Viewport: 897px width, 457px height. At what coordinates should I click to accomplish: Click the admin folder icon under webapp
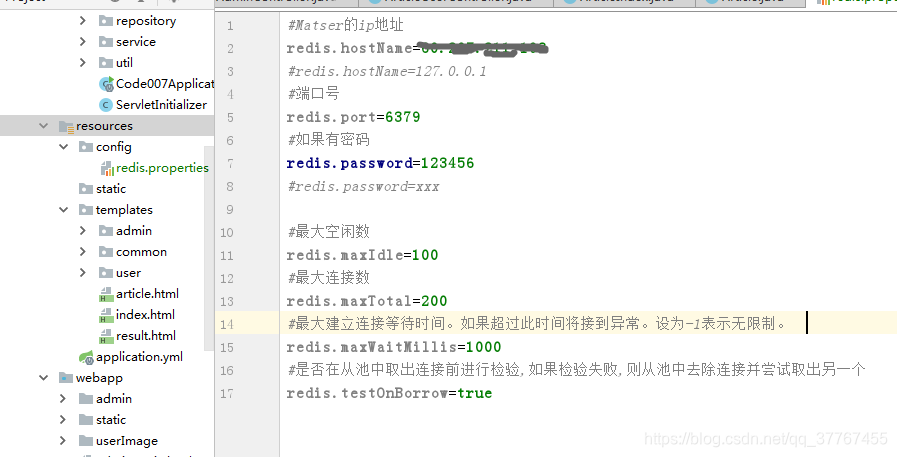[86, 399]
